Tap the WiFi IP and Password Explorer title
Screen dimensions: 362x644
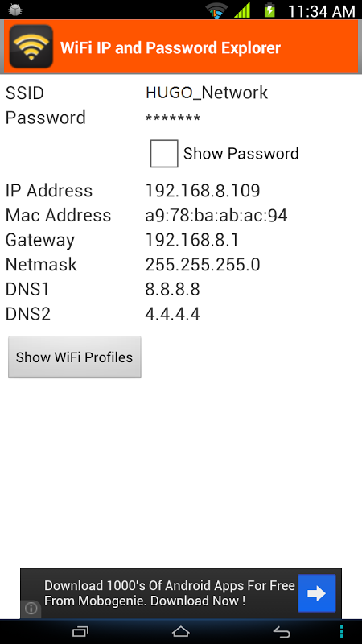click(171, 47)
